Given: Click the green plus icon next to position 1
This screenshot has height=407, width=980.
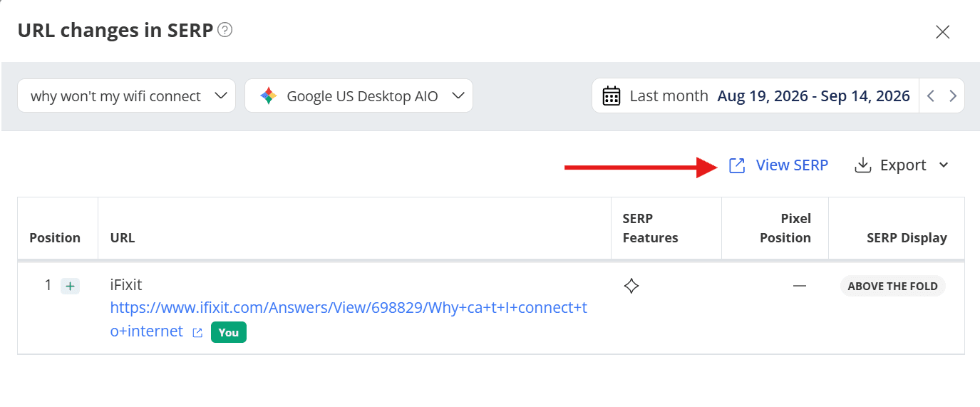Looking at the screenshot, I should [70, 286].
